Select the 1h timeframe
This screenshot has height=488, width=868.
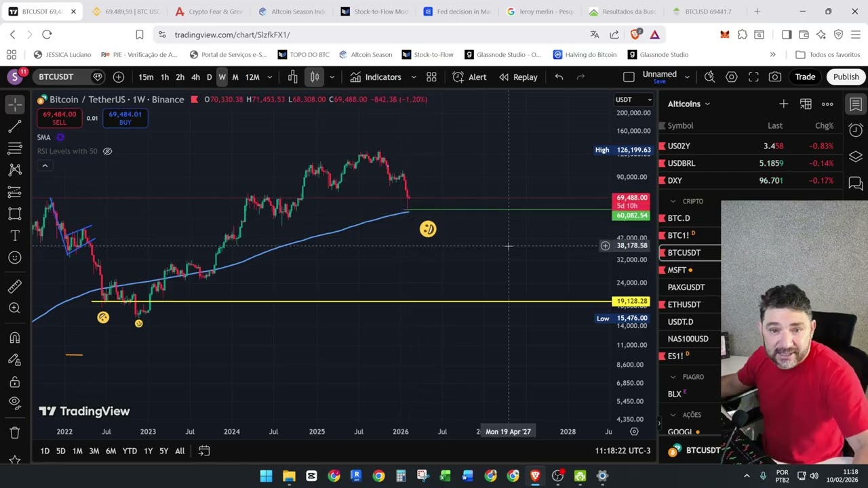(x=165, y=77)
